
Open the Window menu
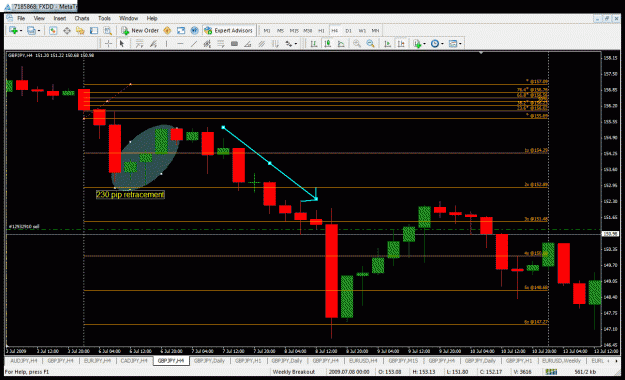[x=128, y=18]
